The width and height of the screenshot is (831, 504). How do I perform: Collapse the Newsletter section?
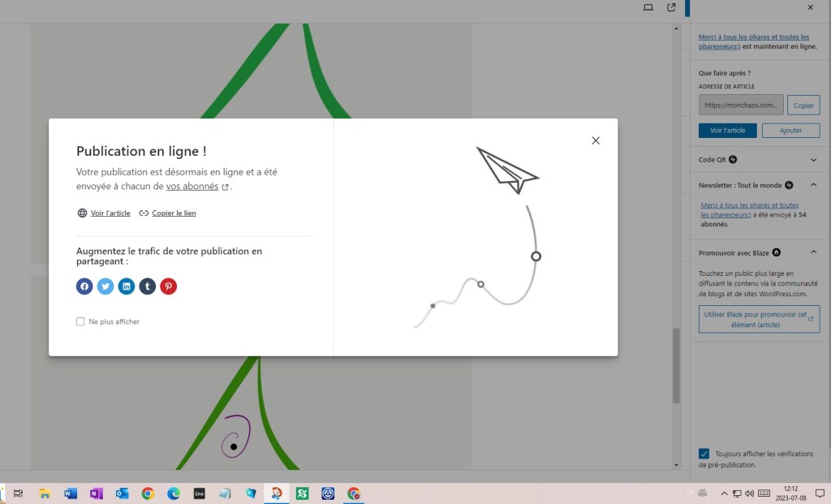[813, 186]
